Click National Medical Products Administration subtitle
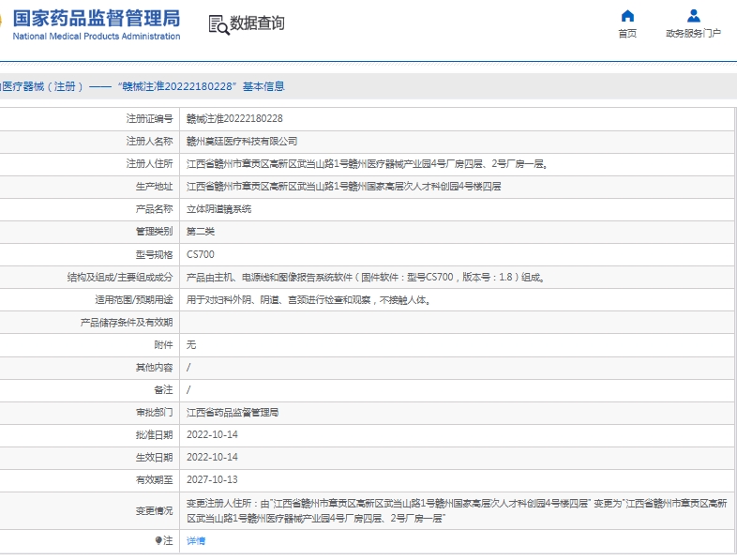The height and width of the screenshot is (560, 737). click(x=97, y=37)
